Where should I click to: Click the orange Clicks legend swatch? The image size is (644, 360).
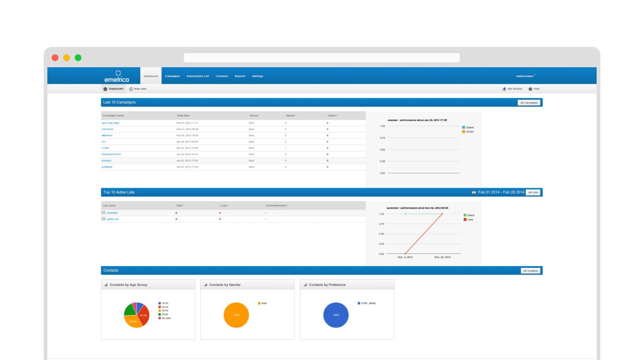pos(464,132)
